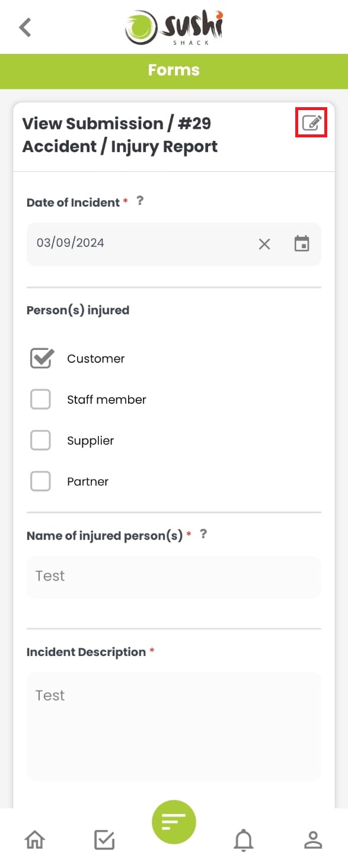Open notifications bell icon
Viewport: 348px width, 868px height.
[x=244, y=840]
